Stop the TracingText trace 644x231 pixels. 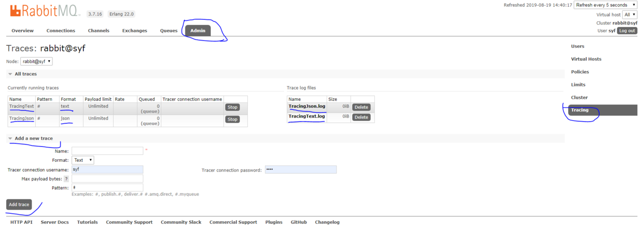232,107
